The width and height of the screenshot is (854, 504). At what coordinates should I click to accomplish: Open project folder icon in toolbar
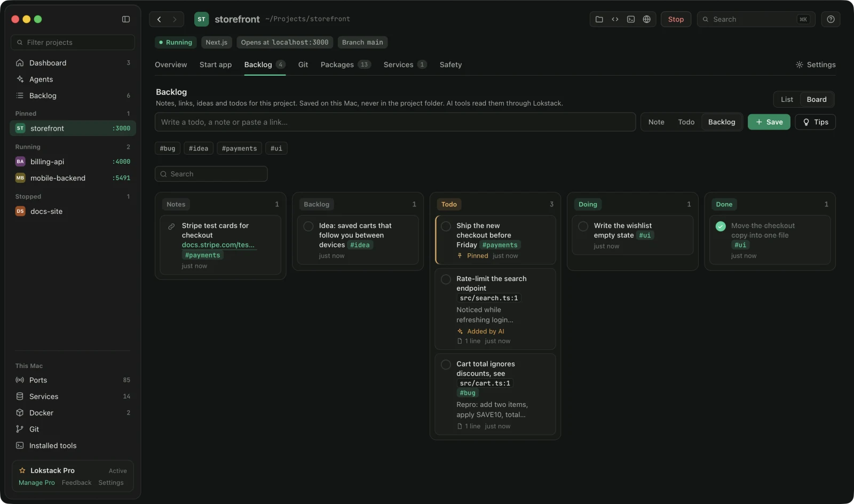click(599, 19)
